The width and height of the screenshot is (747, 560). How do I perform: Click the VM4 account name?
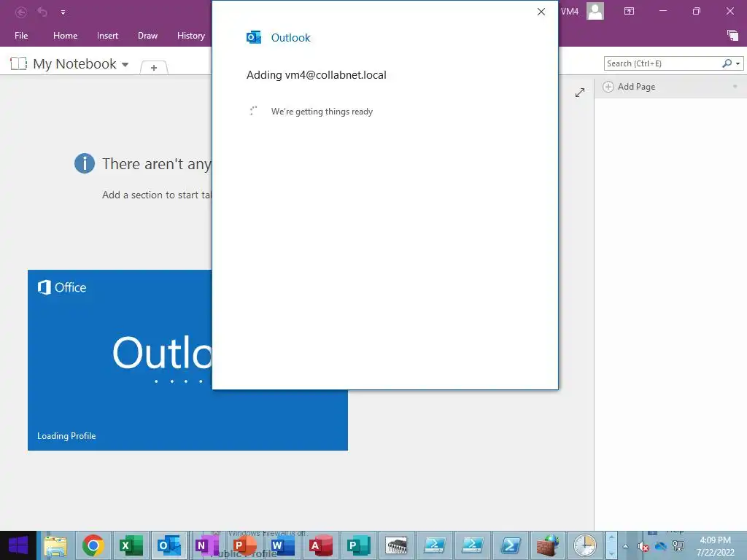click(x=569, y=12)
